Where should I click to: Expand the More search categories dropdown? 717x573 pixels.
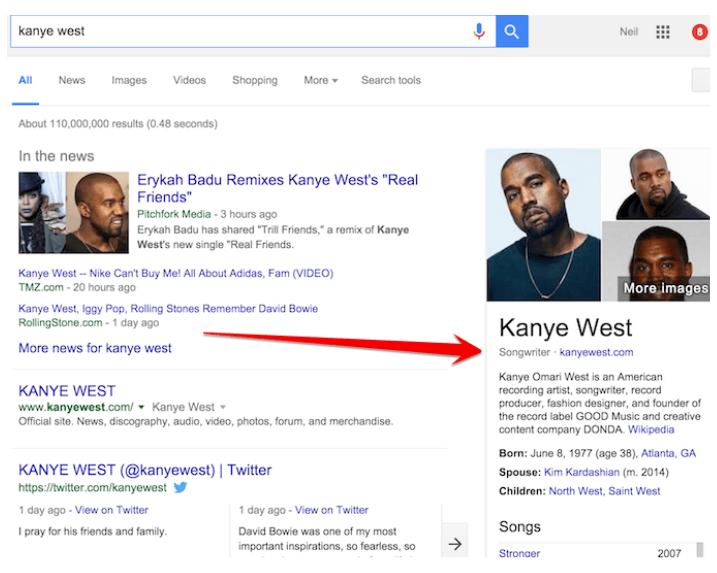pyautogui.click(x=321, y=80)
